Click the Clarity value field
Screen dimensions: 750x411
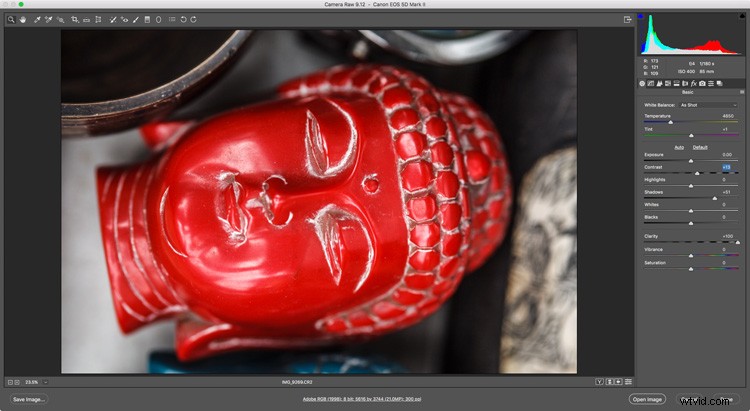(x=728, y=236)
